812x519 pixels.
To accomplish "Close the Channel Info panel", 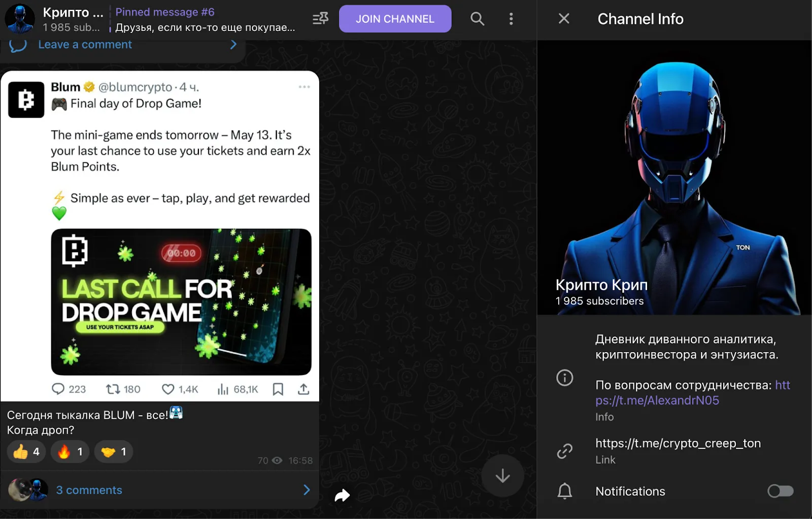I will click(x=564, y=19).
